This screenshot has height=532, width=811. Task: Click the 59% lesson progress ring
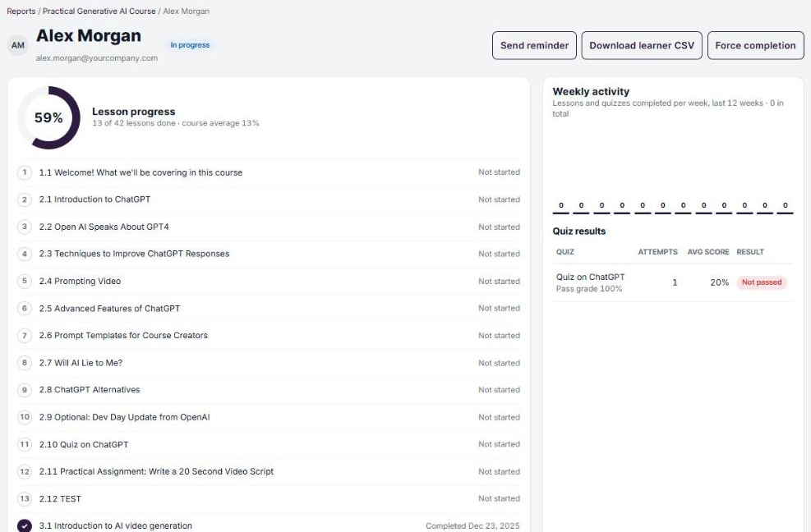[48, 118]
